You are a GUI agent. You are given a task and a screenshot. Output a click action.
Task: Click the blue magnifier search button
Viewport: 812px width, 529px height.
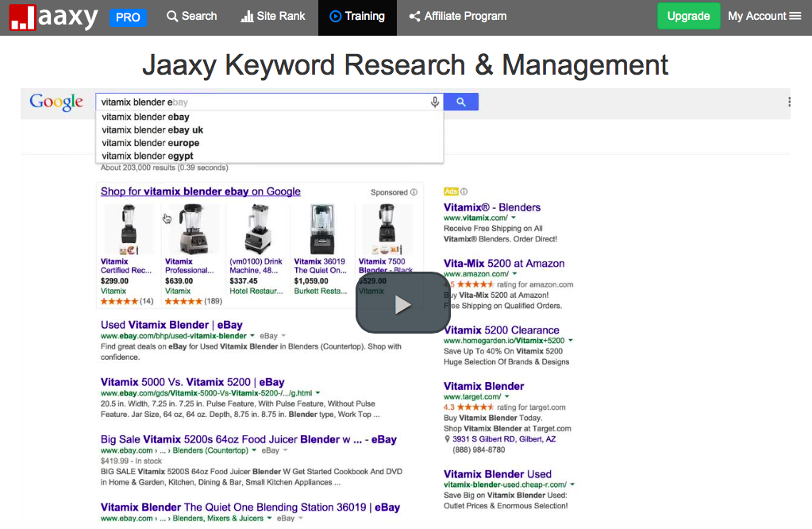[x=461, y=102]
